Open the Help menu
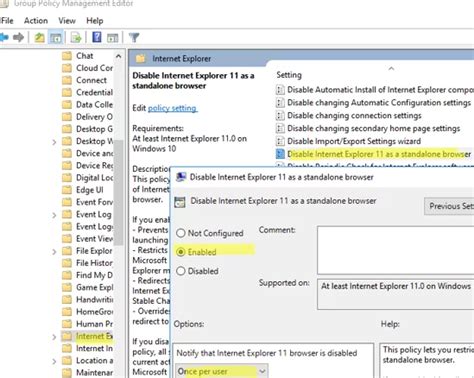Viewport: 474px width, 378px height. point(95,21)
